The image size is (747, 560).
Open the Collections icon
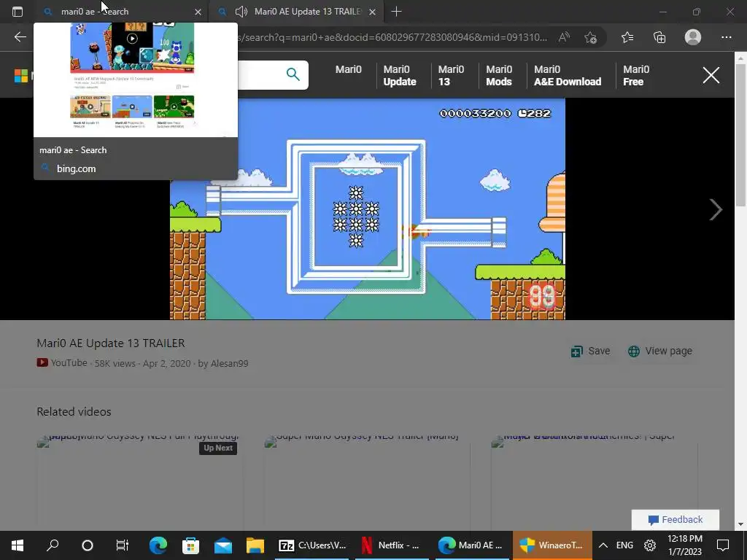[659, 37]
